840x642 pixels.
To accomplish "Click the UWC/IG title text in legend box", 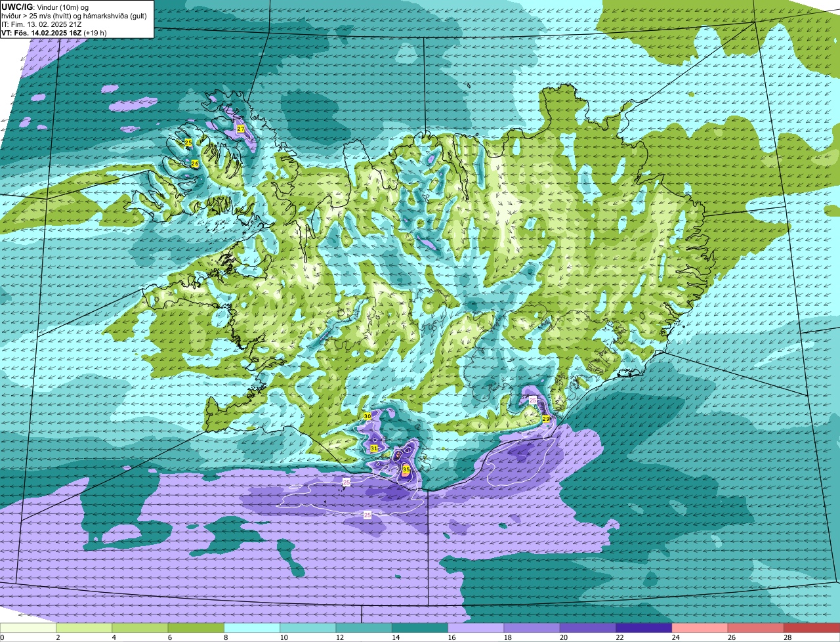I will point(16,7).
